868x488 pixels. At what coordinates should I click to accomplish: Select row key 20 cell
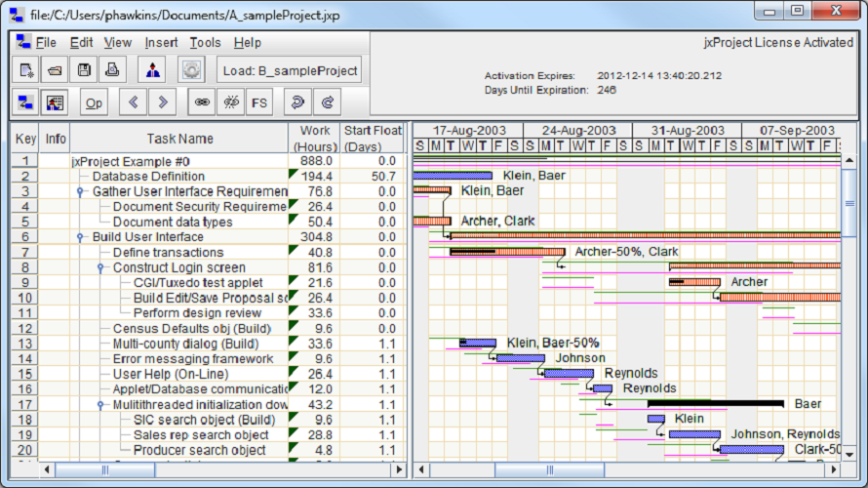tap(25, 450)
